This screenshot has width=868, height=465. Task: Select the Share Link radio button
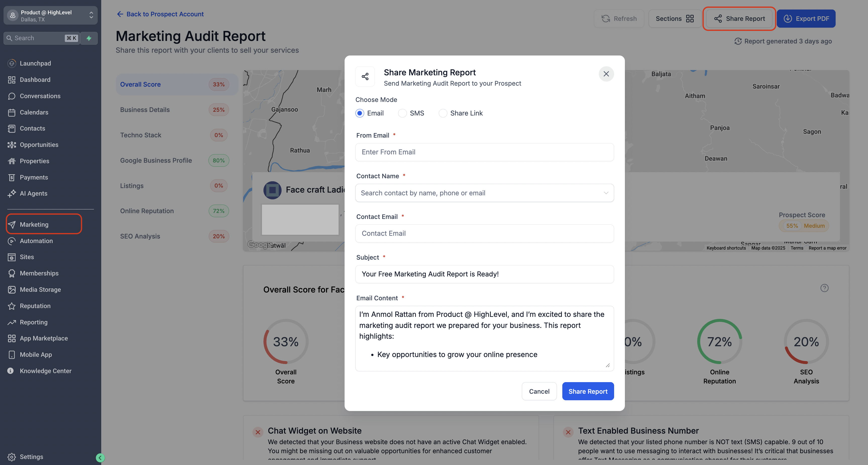443,113
